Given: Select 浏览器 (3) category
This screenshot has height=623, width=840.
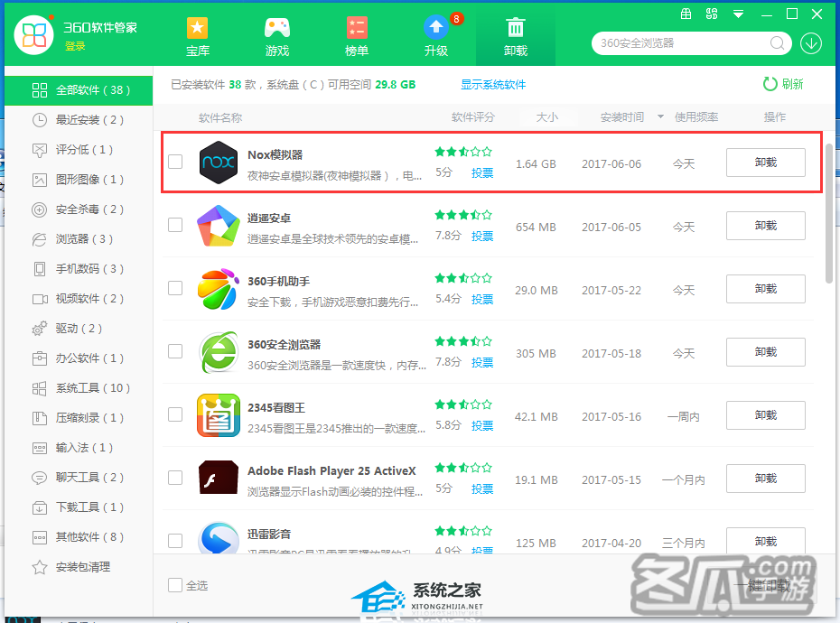Looking at the screenshot, I should point(79,239).
